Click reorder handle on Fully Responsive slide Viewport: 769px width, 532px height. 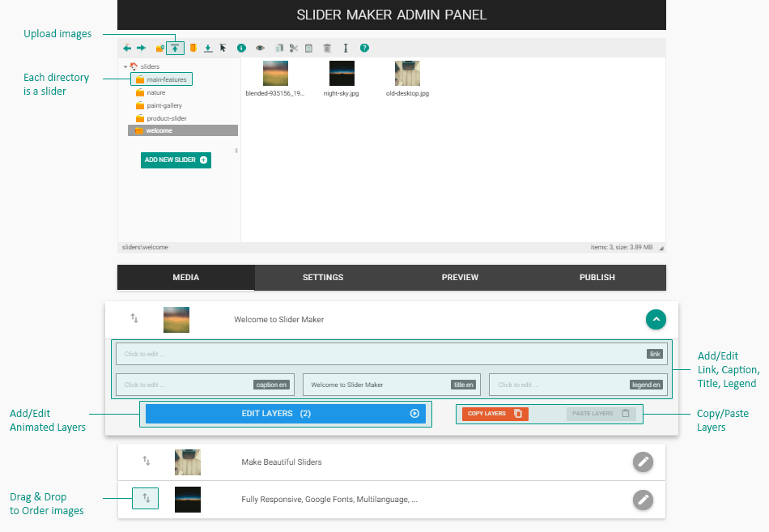pyautogui.click(x=147, y=498)
